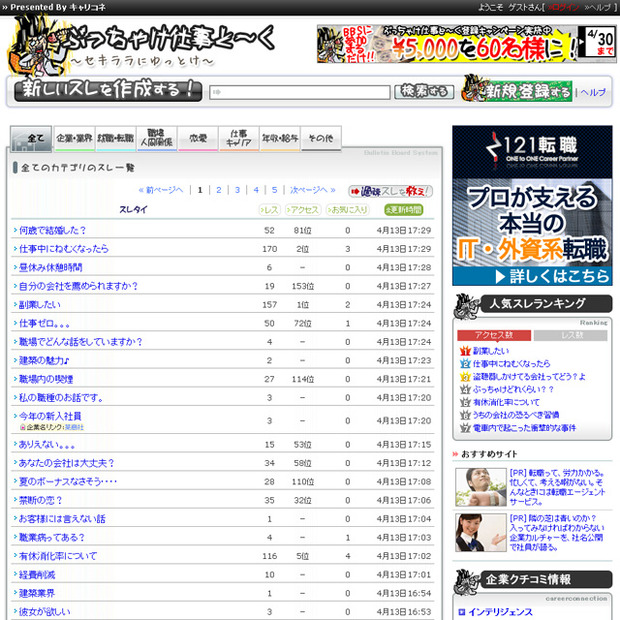The width and height of the screenshot is (620, 620).
Task: Open PR link 隣の芝は青いのか？
Action: [557, 533]
